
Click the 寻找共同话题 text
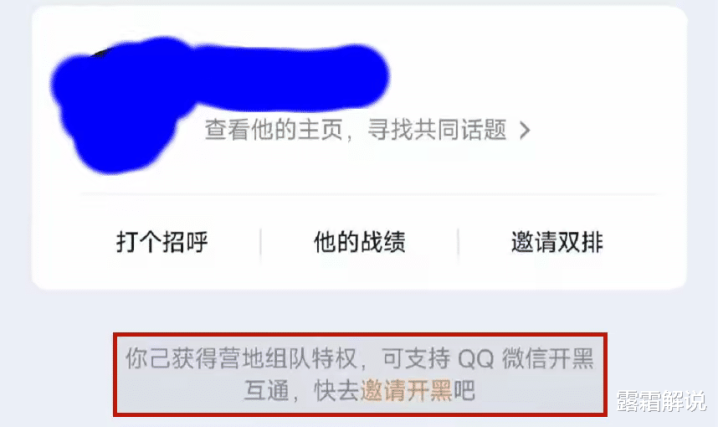(437, 130)
